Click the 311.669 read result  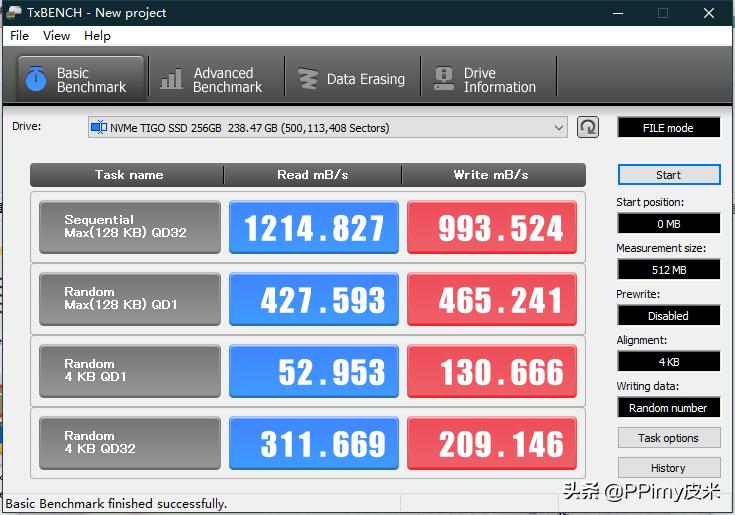click(314, 443)
